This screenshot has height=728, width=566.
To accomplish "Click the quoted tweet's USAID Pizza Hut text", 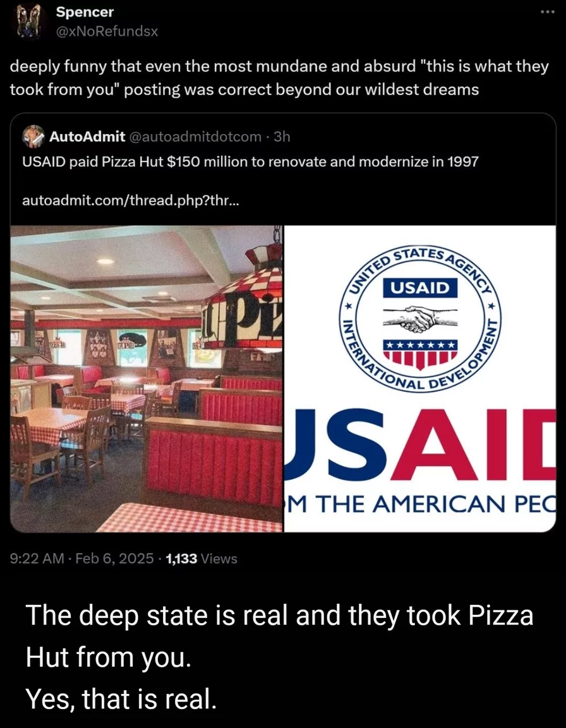I will [250, 162].
